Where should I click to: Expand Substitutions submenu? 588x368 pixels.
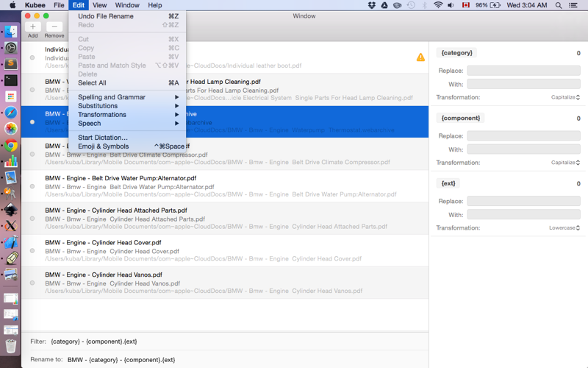[x=127, y=106]
